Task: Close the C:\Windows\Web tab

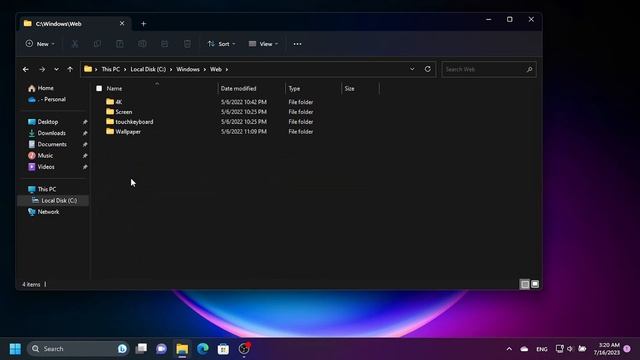Action: 122,24
